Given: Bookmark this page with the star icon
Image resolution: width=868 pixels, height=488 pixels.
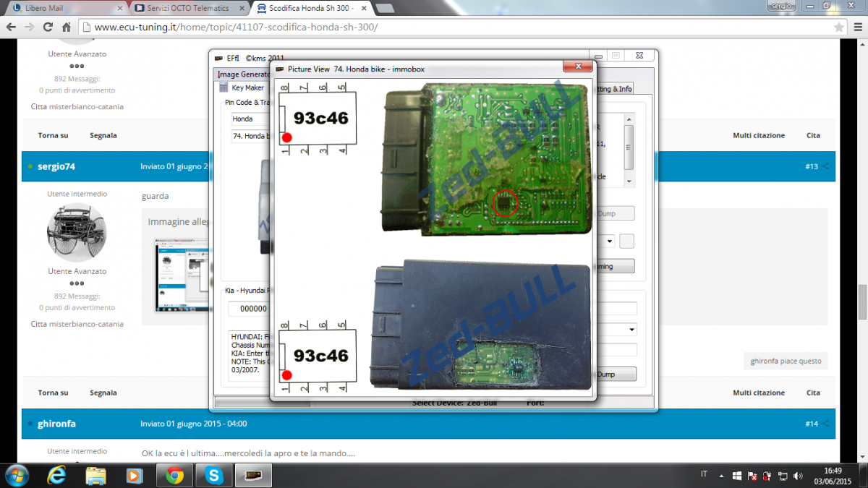Looking at the screenshot, I should pos(839,27).
